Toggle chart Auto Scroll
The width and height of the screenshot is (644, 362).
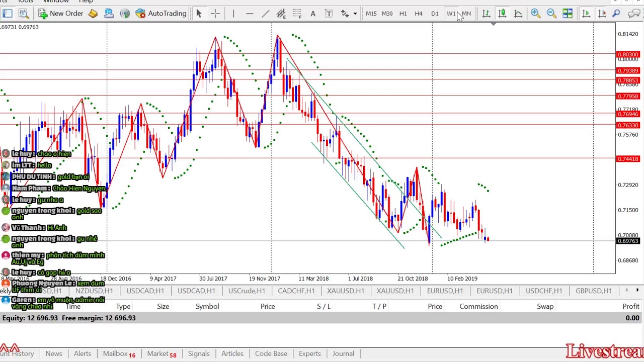(x=586, y=14)
